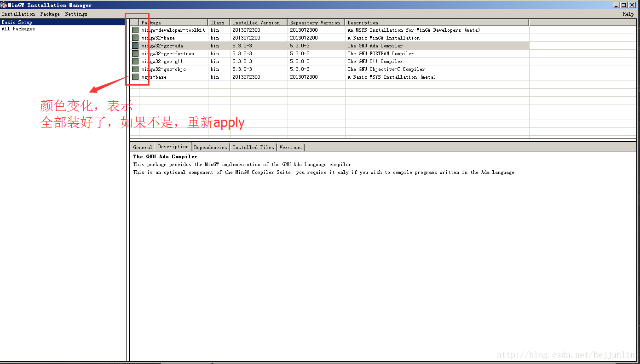This screenshot has height=364, width=640.
Task: Click the bin class cell of mingw32-gcc-g++
Action: click(x=215, y=61)
